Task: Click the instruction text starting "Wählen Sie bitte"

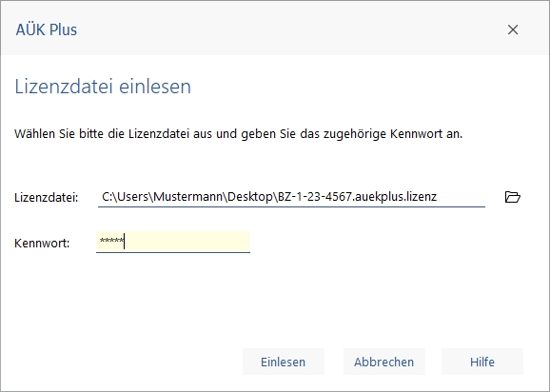Action: [239, 134]
